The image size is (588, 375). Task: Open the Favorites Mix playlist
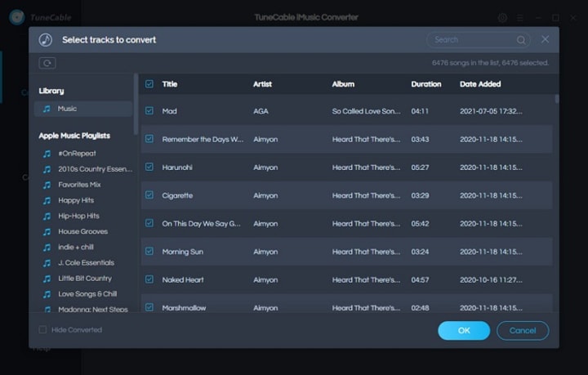click(x=79, y=185)
